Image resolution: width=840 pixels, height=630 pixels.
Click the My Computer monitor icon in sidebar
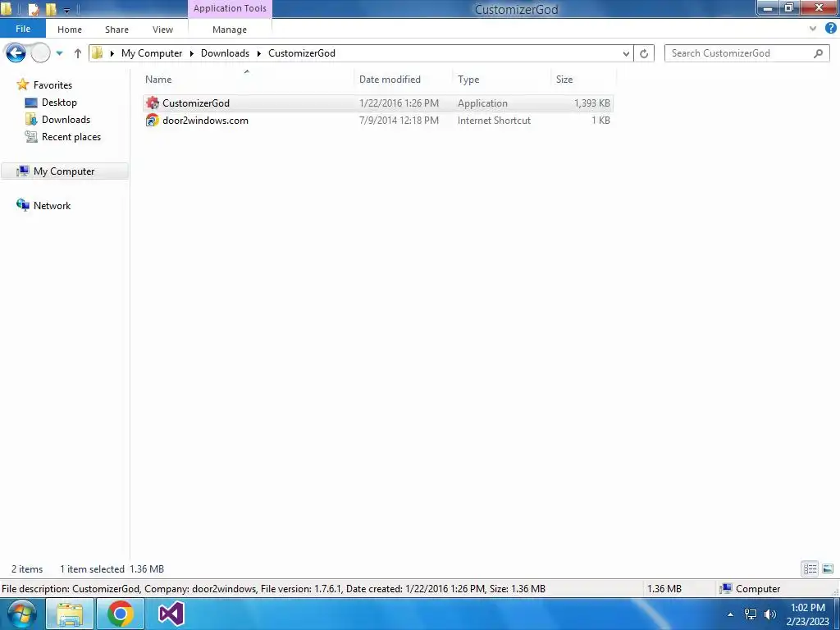(22, 171)
